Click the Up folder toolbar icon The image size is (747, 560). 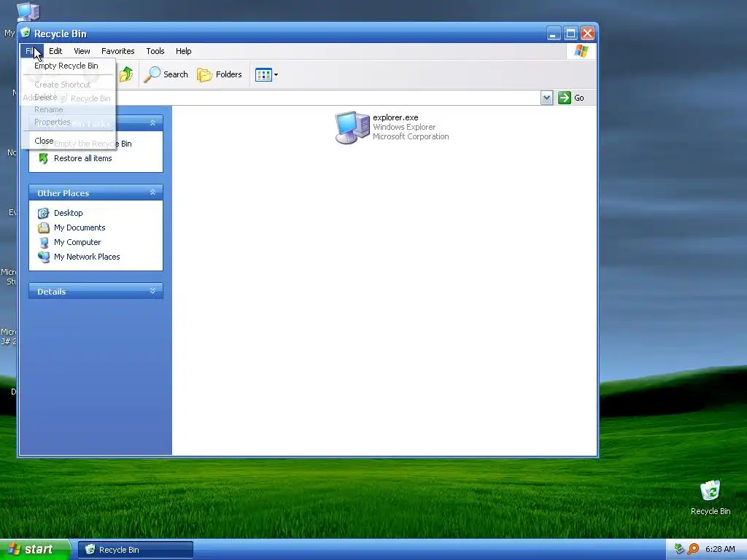[126, 74]
